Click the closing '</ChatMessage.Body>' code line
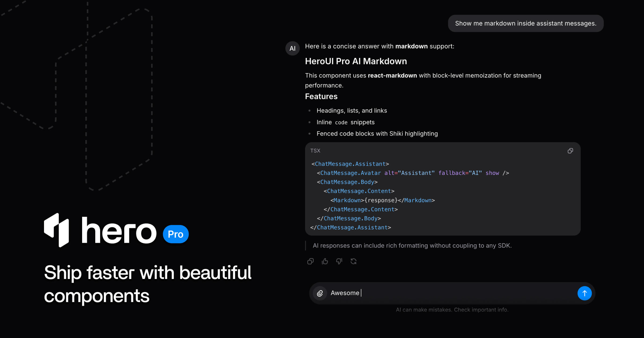This screenshot has width=644, height=338. pos(349,219)
